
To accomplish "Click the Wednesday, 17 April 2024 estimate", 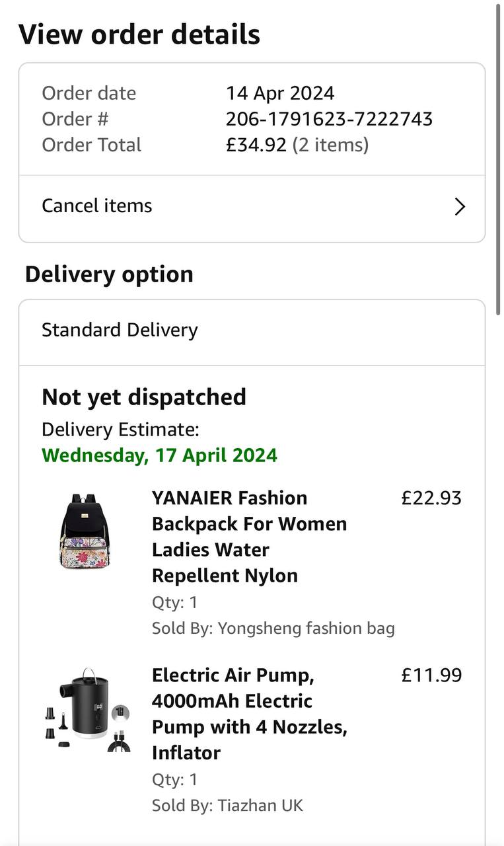I will click(x=159, y=455).
